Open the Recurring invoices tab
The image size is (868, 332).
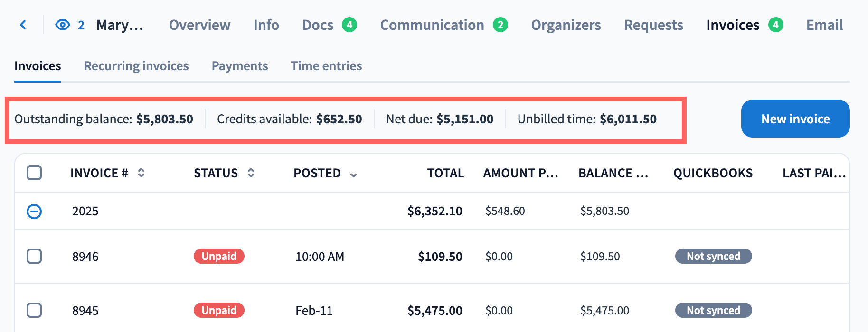point(136,66)
